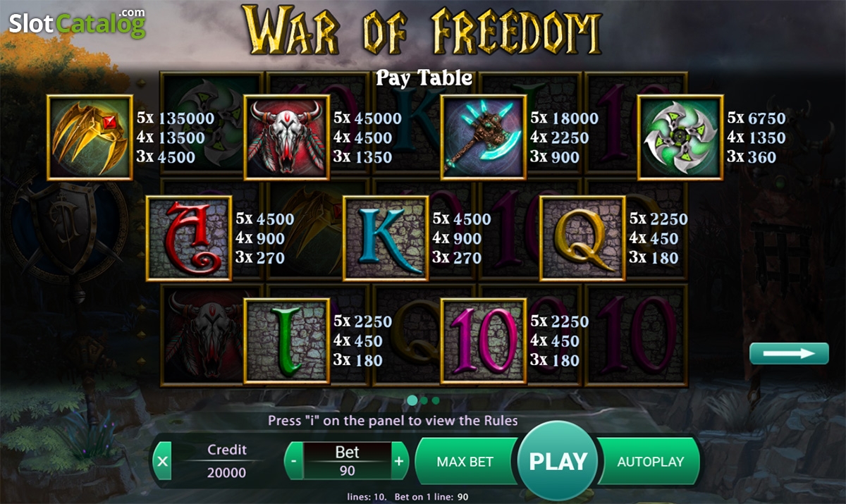Click the gold letter Q symbol

click(x=583, y=239)
